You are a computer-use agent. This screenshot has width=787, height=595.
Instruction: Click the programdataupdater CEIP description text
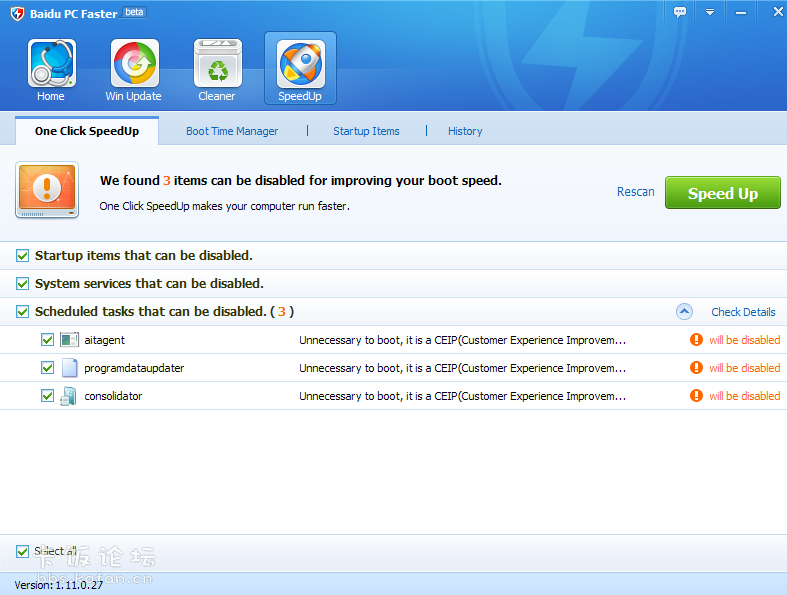[x=462, y=368]
